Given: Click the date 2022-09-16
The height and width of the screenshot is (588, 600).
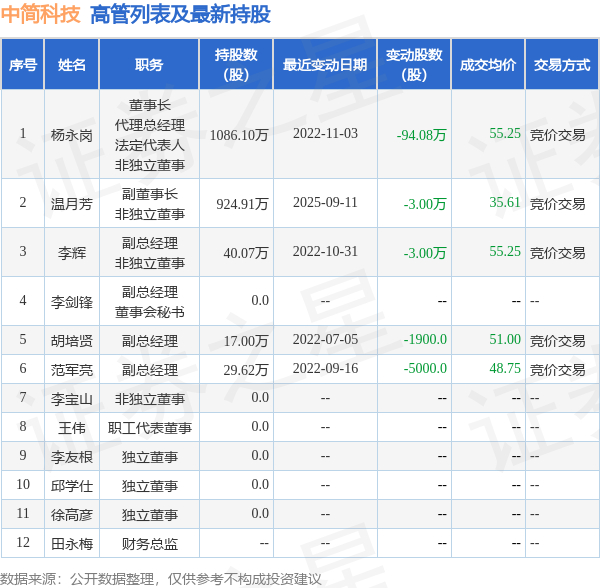Looking at the screenshot, I should pos(325,368).
